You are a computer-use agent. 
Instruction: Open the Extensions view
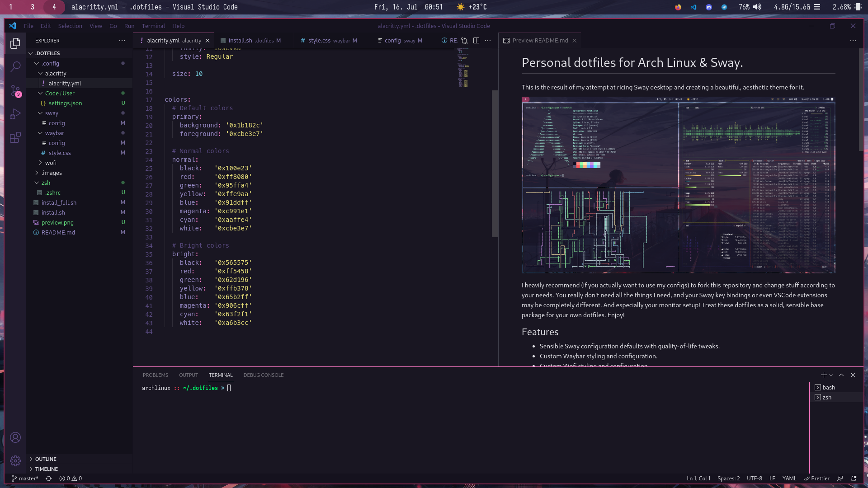tap(15, 137)
